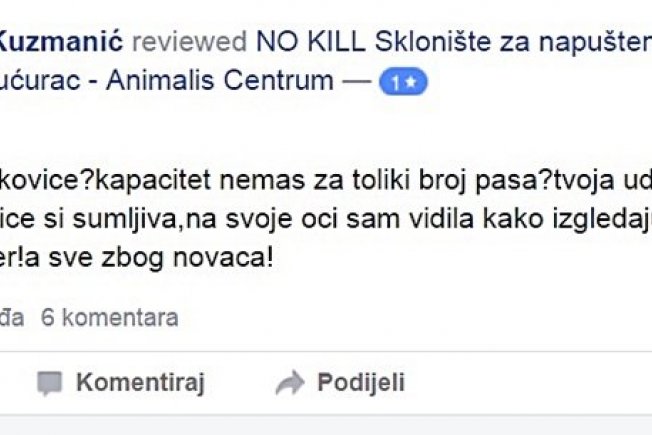652x435 pixels.
Task: Open the NO KILL Sklonište page link
Action: coord(454,42)
